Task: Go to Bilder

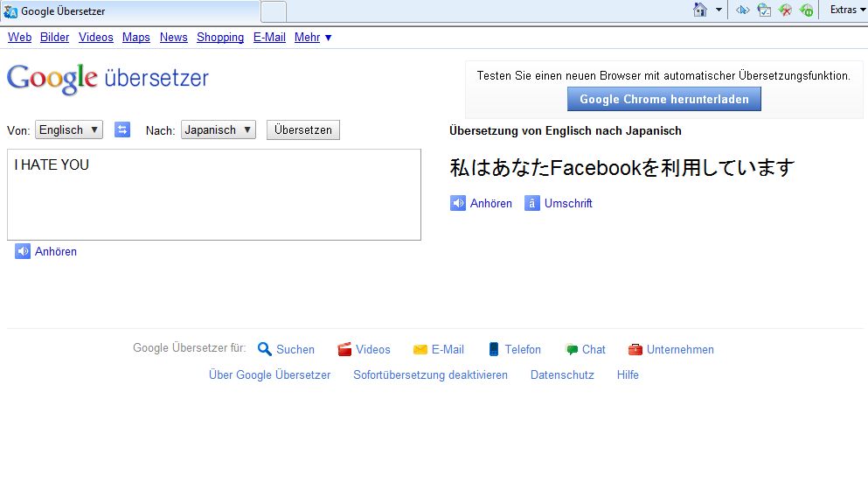Action: 54,37
